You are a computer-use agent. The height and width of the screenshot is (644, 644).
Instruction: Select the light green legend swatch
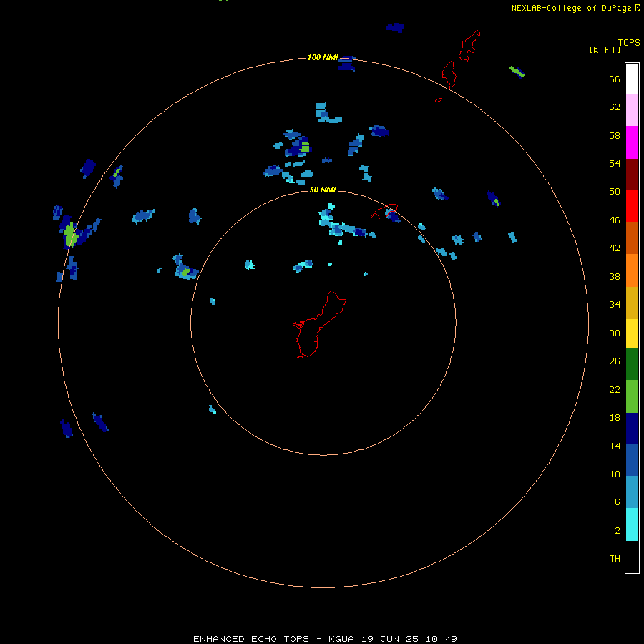[x=632, y=396]
